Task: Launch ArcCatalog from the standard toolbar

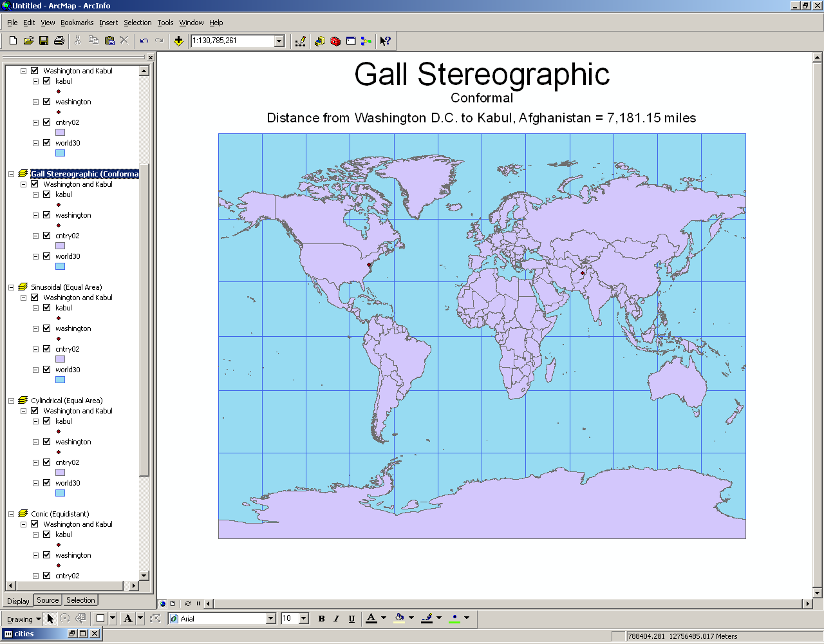Action: [x=319, y=41]
